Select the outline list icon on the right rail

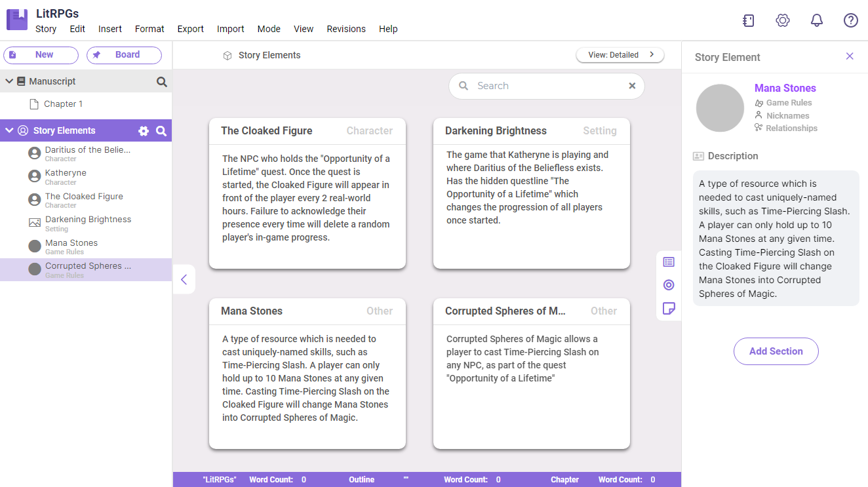tap(668, 262)
